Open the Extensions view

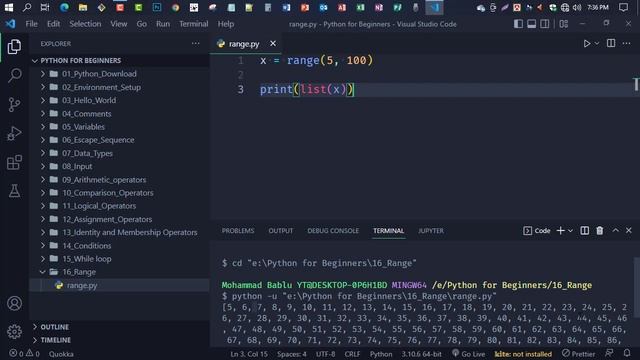pyautogui.click(x=14, y=162)
